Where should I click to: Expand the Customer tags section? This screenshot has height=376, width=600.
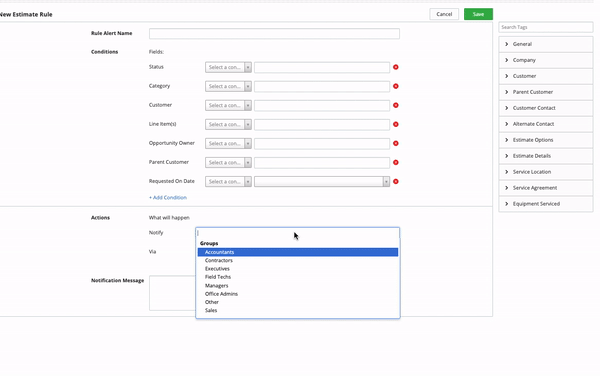pos(546,76)
